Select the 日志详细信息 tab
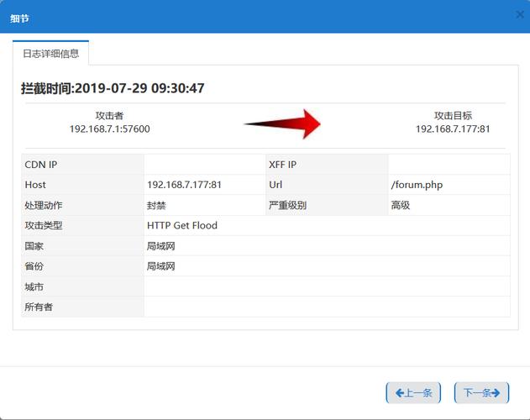This screenshot has height=420, width=530. coord(50,53)
